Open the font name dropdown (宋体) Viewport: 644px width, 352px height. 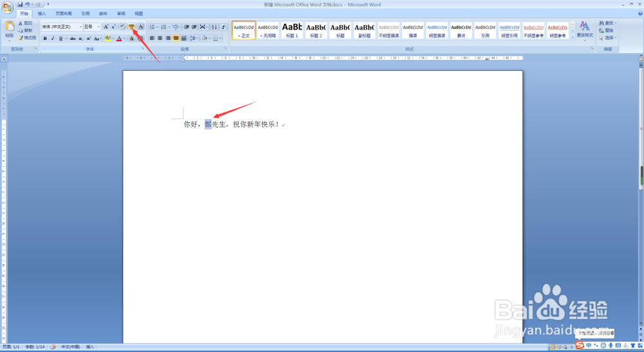pyautogui.click(x=80, y=26)
